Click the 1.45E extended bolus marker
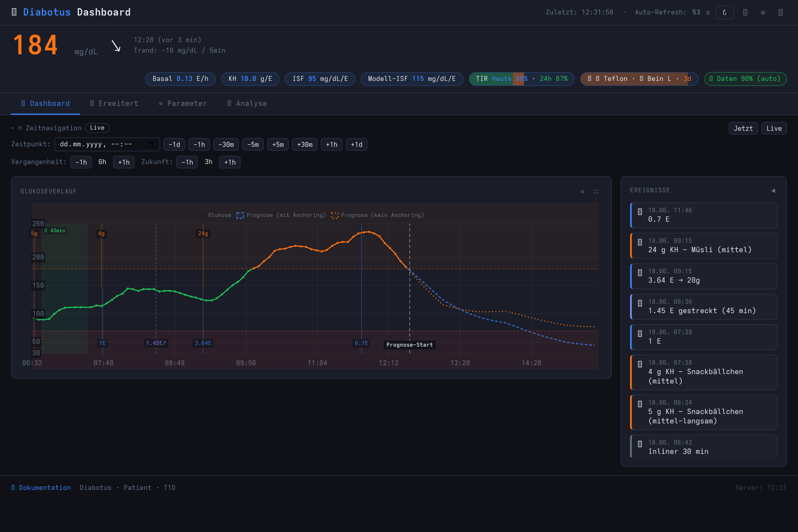Image resolution: width=798 pixels, height=532 pixels. coord(156,343)
